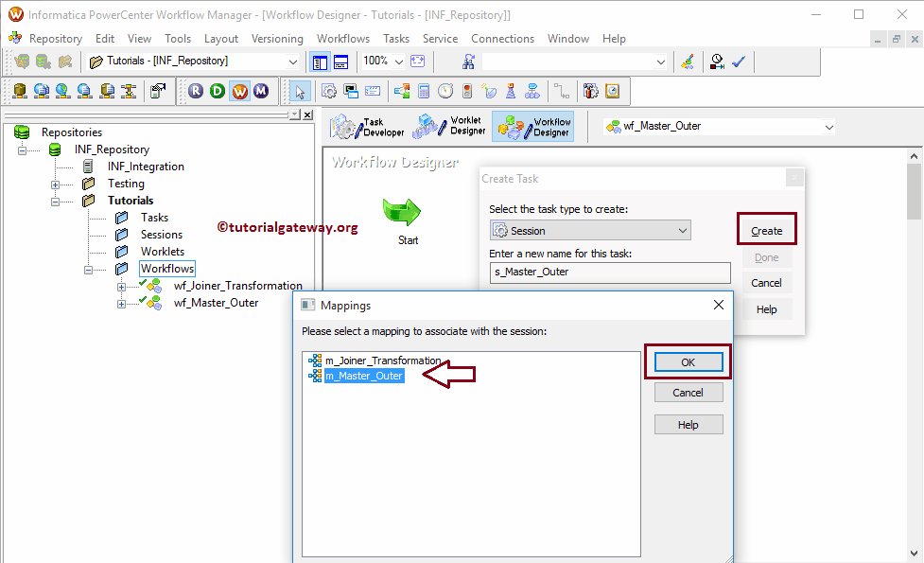Click the Session task gear icon
The height and width of the screenshot is (563, 924).
(329, 92)
